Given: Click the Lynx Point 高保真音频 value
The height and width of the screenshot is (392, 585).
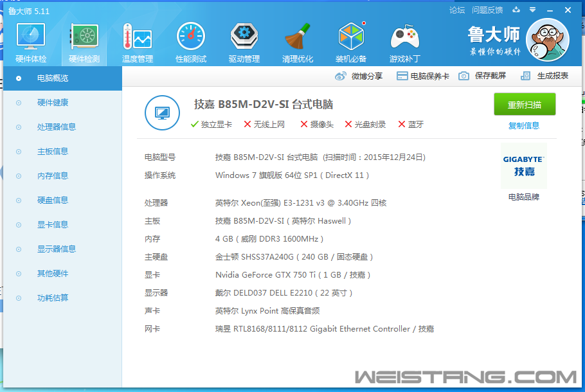Looking at the screenshot, I should pyautogui.click(x=267, y=311).
